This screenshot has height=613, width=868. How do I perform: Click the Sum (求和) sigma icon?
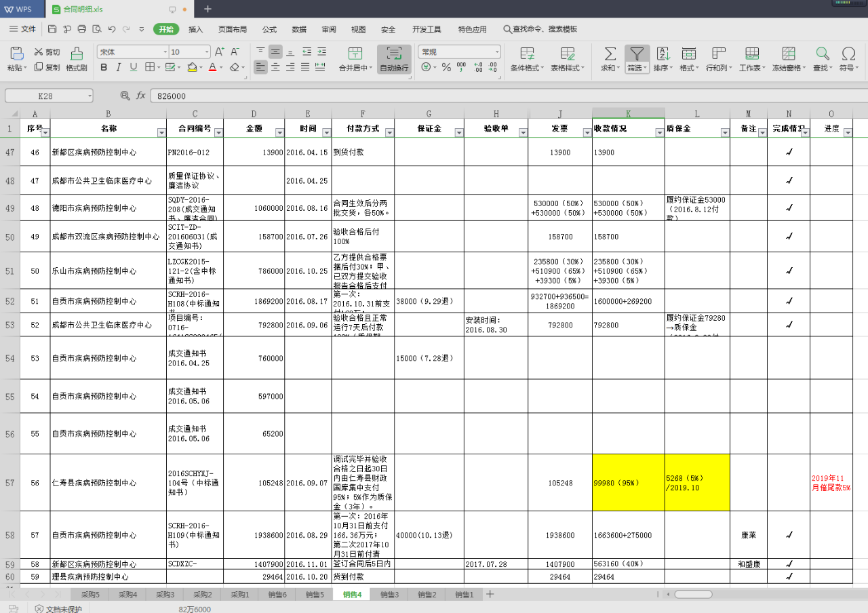(x=610, y=54)
